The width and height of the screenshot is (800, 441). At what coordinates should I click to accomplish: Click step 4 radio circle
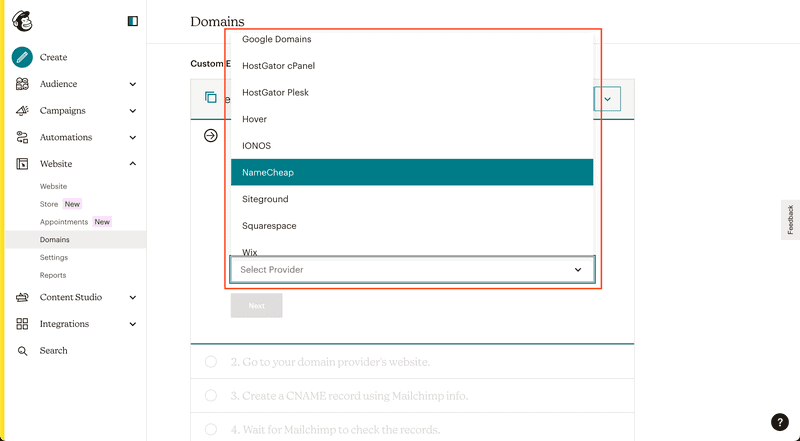pyautogui.click(x=211, y=430)
